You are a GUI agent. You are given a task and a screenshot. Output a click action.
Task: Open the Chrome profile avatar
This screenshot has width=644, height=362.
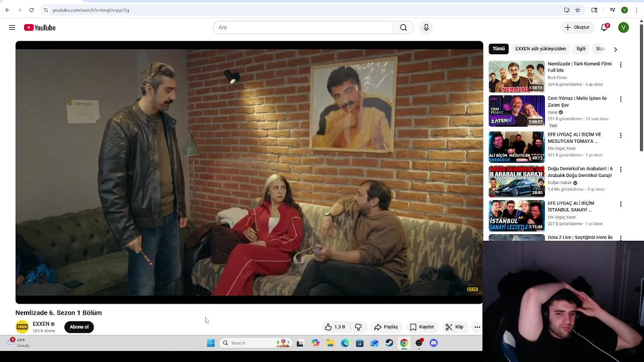[624, 10]
